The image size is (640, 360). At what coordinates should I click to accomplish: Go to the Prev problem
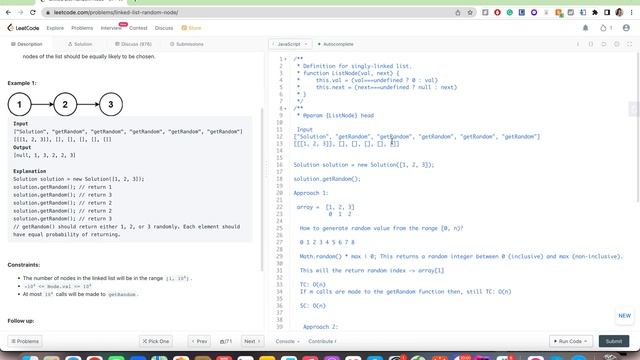(200, 341)
